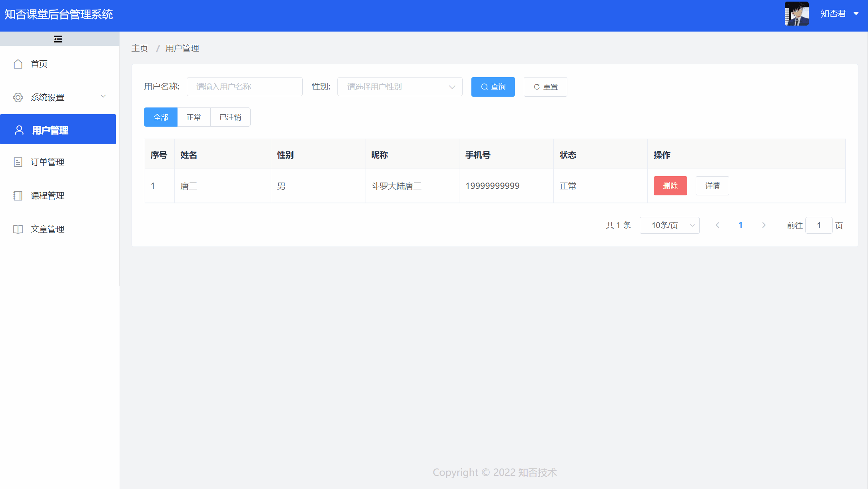Expand the 系统设置 submenu chevron
Image resolution: width=868 pixels, height=489 pixels.
point(103,96)
